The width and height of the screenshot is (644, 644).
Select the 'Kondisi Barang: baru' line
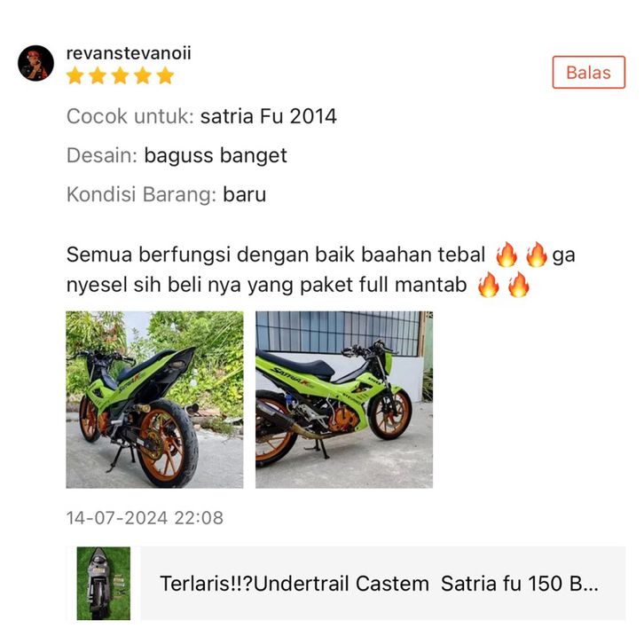tap(167, 194)
